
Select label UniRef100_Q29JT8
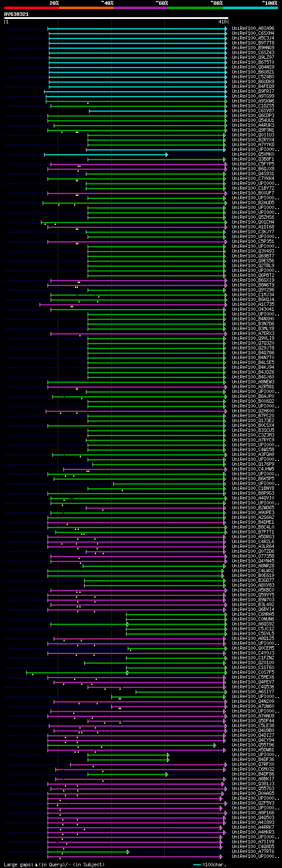253,348
